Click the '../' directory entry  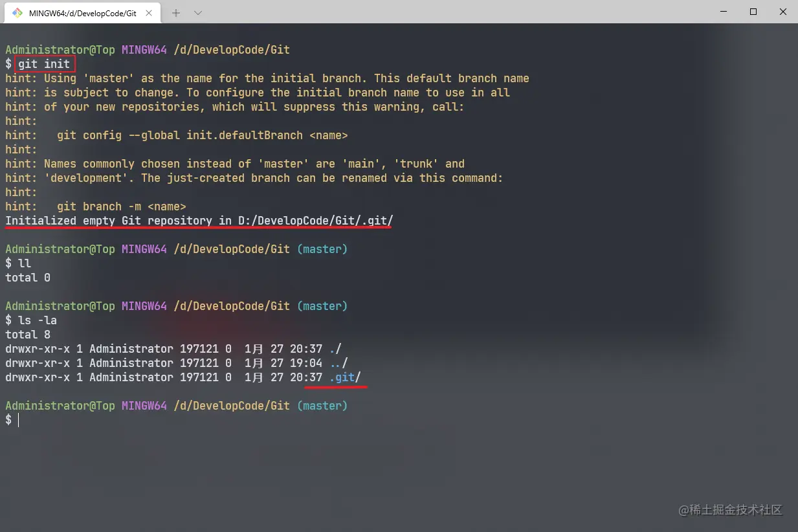tap(338, 363)
